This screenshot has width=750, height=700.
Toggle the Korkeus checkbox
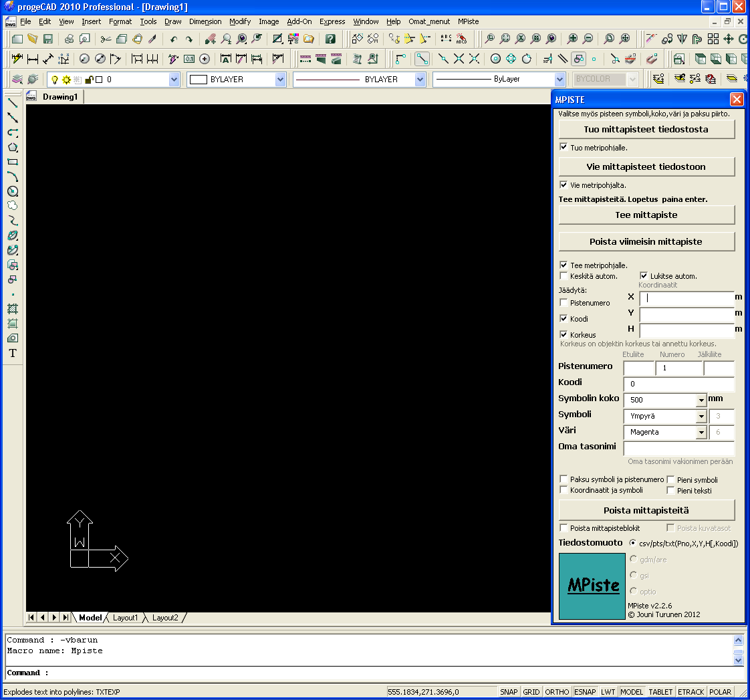click(564, 334)
